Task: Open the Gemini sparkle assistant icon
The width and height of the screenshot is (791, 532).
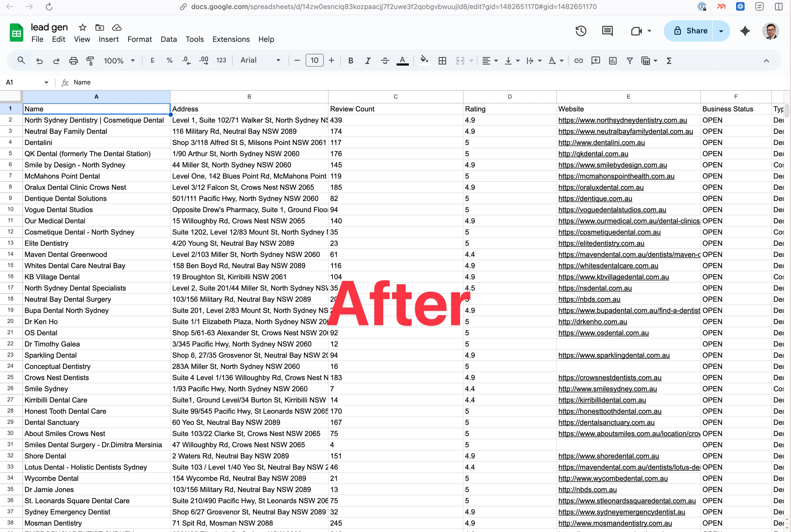Action: coord(745,31)
